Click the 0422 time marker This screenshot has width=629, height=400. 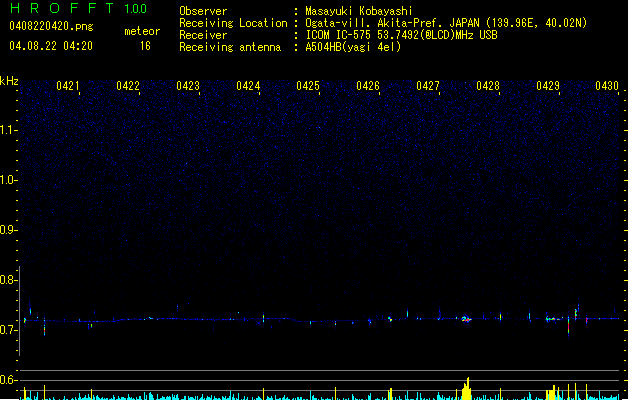(128, 86)
